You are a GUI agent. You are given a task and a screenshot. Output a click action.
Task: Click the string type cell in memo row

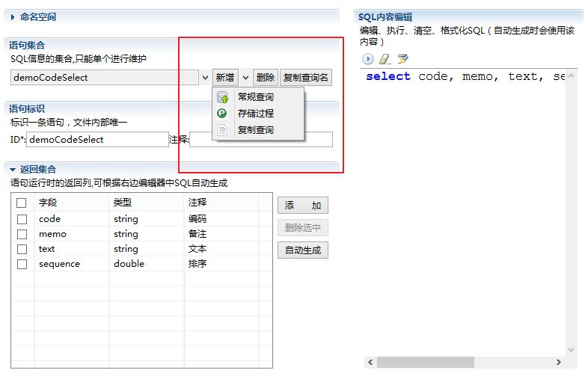(126, 234)
